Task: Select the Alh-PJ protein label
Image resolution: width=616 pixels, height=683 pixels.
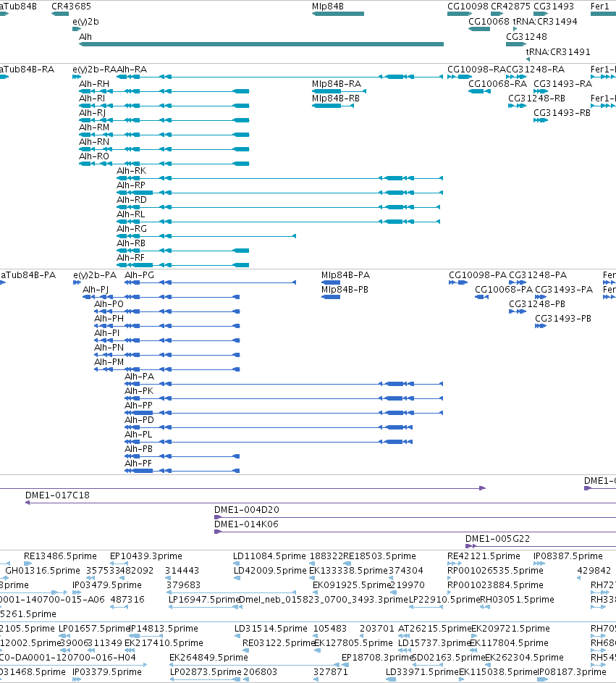Action: point(96,290)
